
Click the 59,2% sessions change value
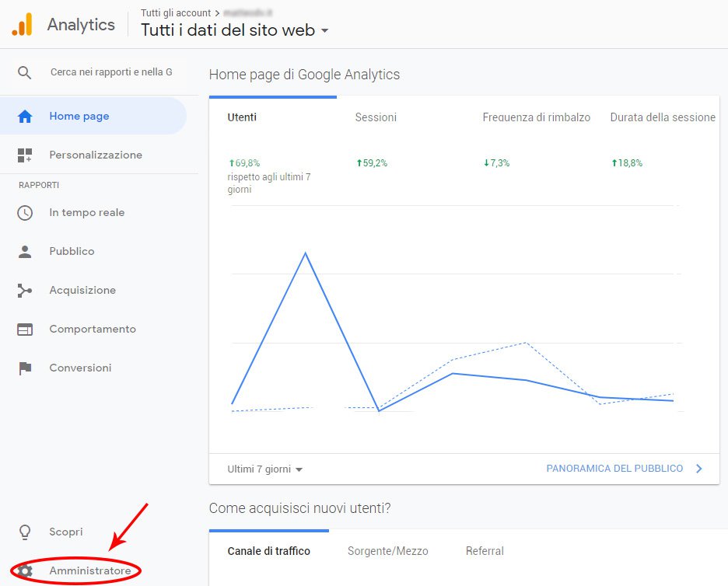coord(372,163)
